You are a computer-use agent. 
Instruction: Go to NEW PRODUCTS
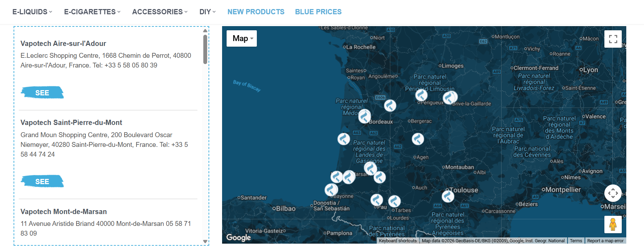click(x=256, y=12)
